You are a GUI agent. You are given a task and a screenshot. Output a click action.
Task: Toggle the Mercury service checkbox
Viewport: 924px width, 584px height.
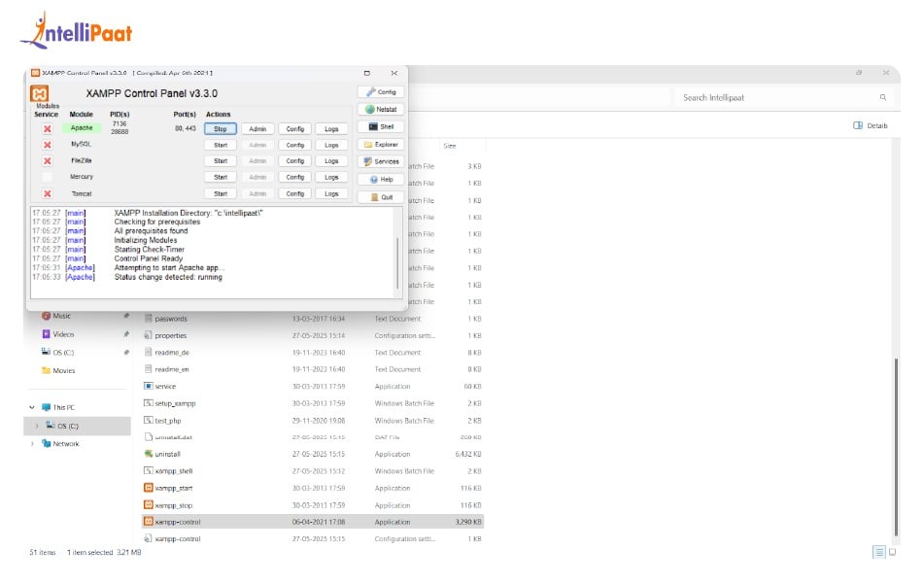48,177
